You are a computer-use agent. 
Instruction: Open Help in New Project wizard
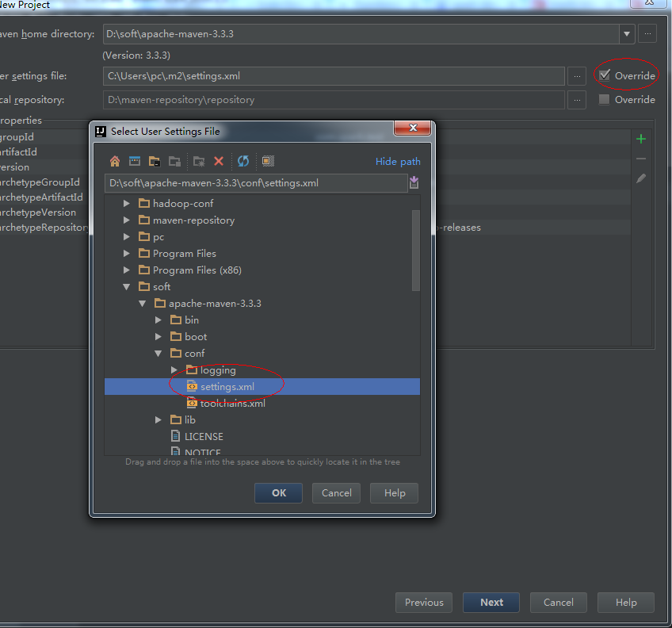coord(626,603)
